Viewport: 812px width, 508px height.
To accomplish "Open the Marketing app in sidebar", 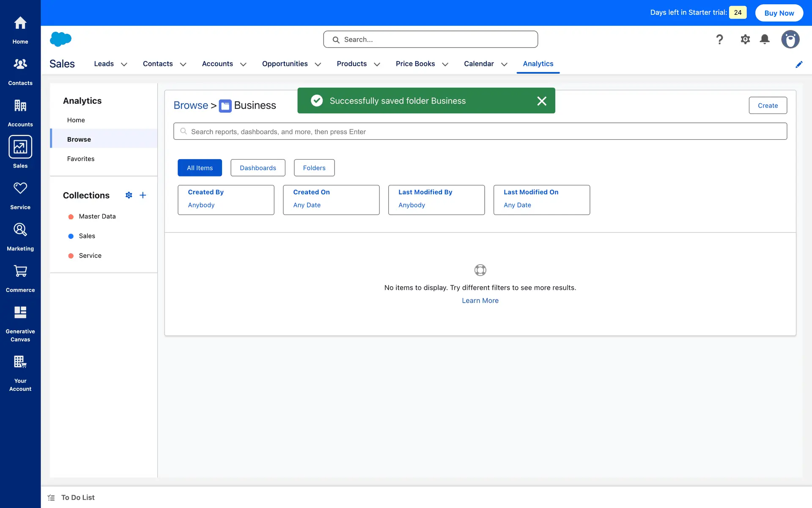I will point(20,237).
